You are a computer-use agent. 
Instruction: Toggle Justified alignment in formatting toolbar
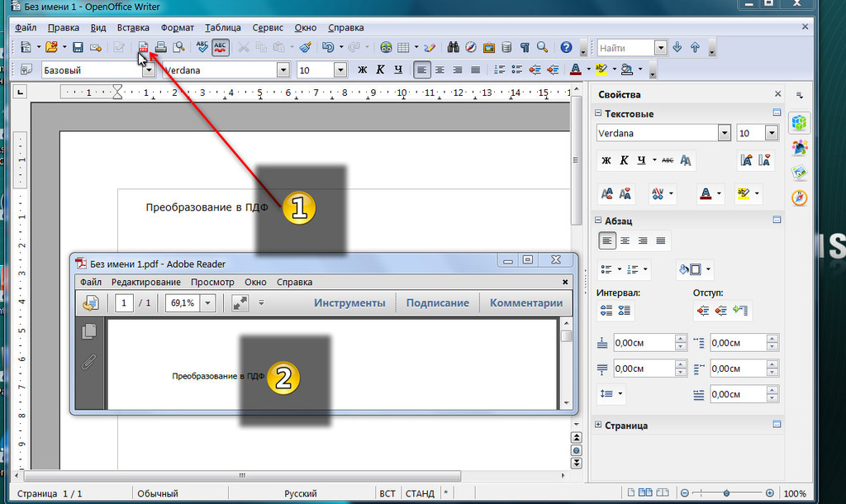coord(475,69)
